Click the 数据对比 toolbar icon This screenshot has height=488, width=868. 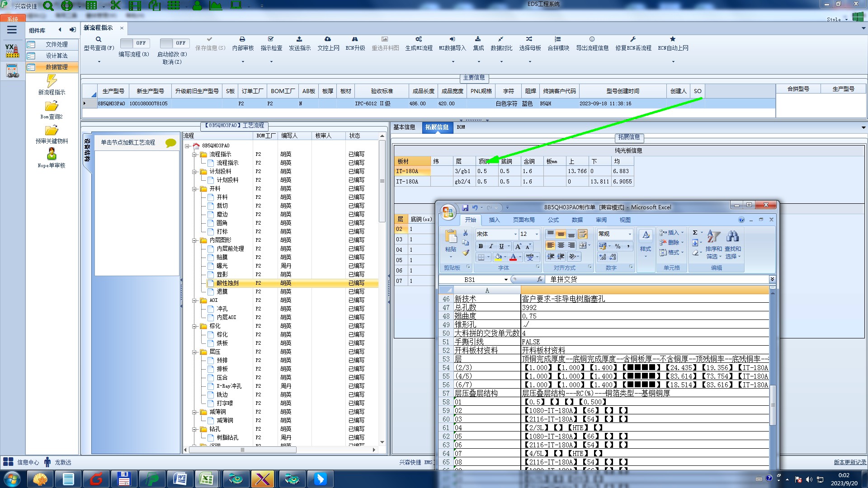coord(501,39)
